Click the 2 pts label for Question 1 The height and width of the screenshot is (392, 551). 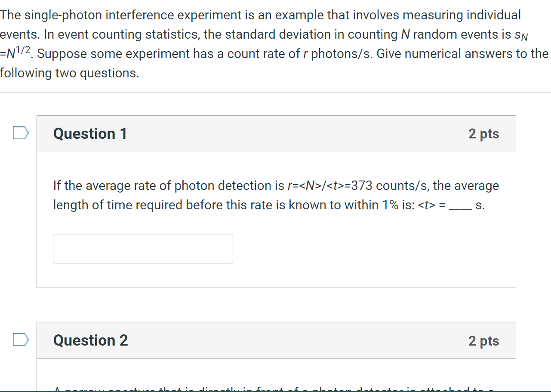click(484, 134)
